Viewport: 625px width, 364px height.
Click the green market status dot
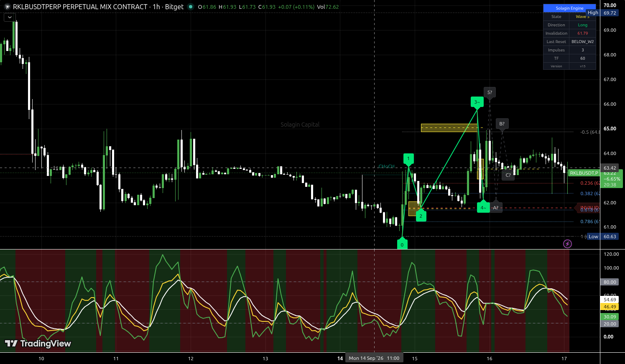pos(191,7)
